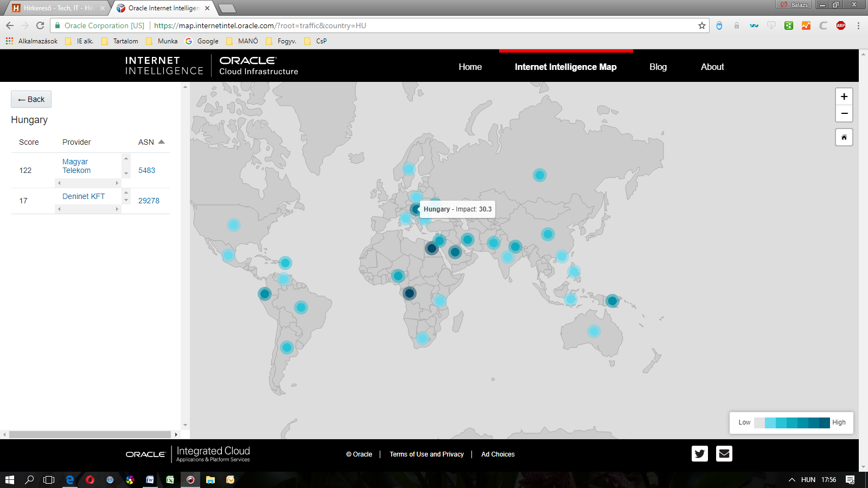Open the MANÓ bookmarks folder
This screenshot has height=488, width=868.
click(242, 41)
